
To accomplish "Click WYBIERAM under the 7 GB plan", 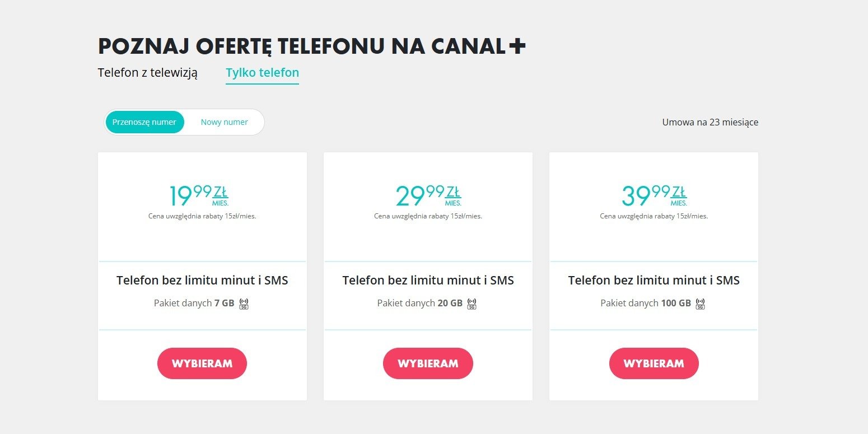I will (x=202, y=363).
